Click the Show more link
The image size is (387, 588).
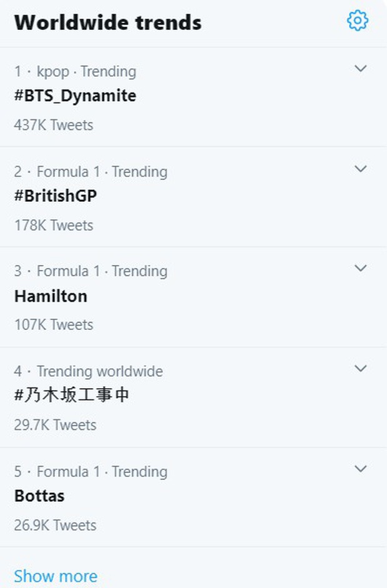tap(56, 576)
